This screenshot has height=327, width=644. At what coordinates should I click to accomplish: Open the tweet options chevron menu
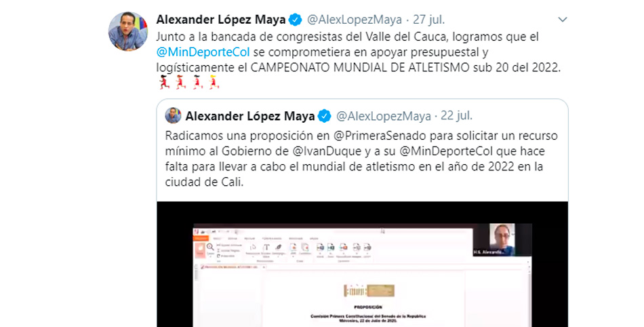(x=562, y=19)
